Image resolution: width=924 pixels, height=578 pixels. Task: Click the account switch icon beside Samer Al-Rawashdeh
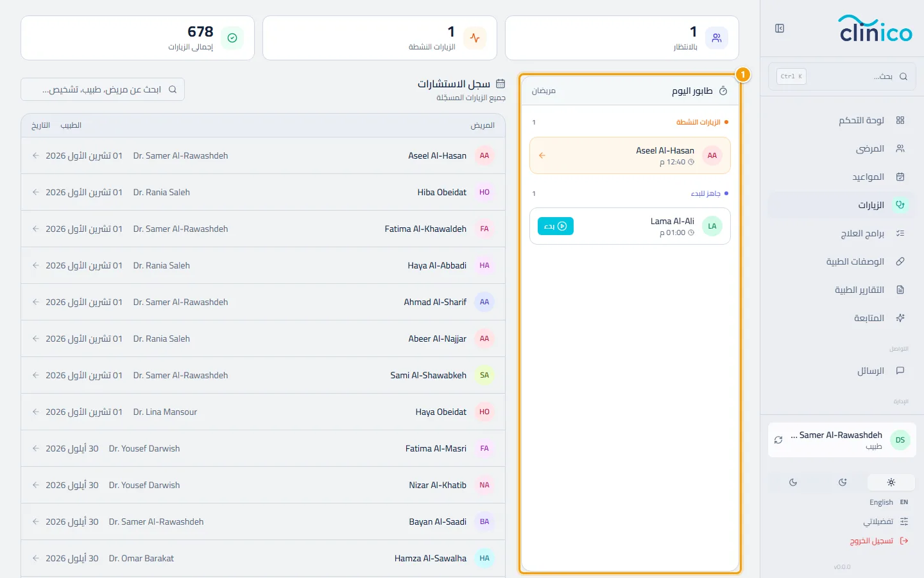click(x=778, y=440)
